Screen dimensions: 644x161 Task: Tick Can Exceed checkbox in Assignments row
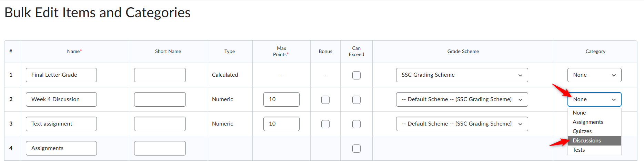tap(356, 149)
